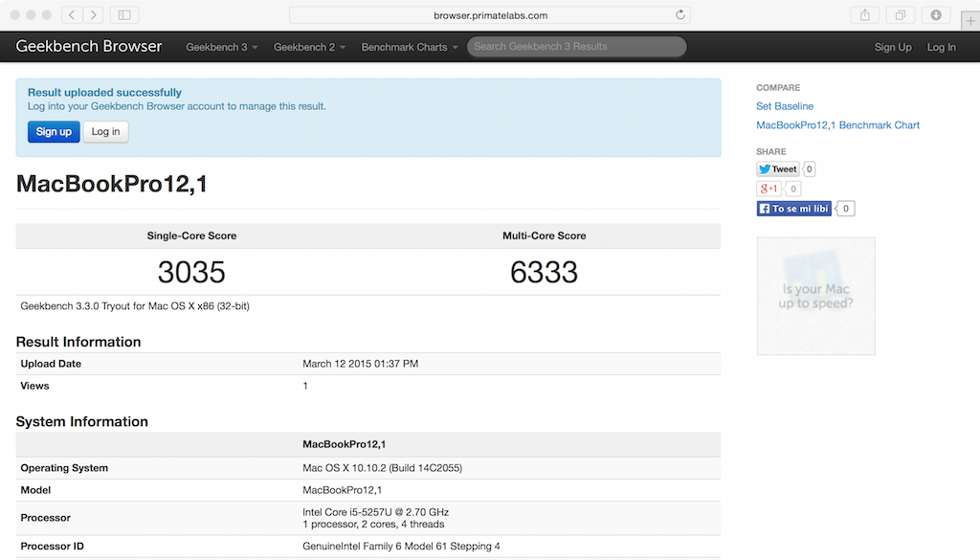Click the Multi-Core Score column header
The image size is (980, 560).
point(545,235)
